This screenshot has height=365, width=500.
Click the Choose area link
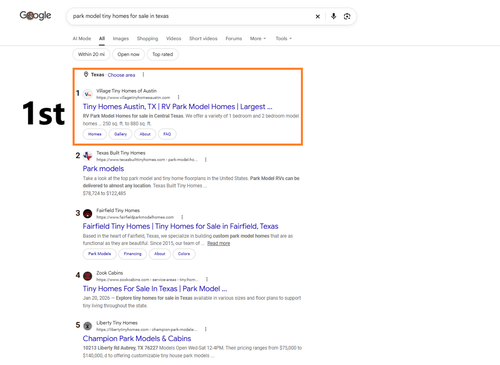coord(121,75)
